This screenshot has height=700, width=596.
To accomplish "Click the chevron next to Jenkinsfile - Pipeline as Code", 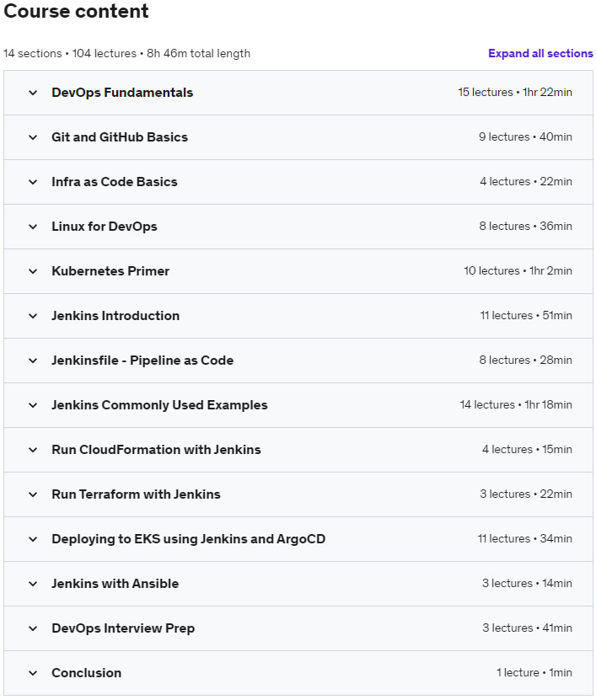I will (33, 361).
